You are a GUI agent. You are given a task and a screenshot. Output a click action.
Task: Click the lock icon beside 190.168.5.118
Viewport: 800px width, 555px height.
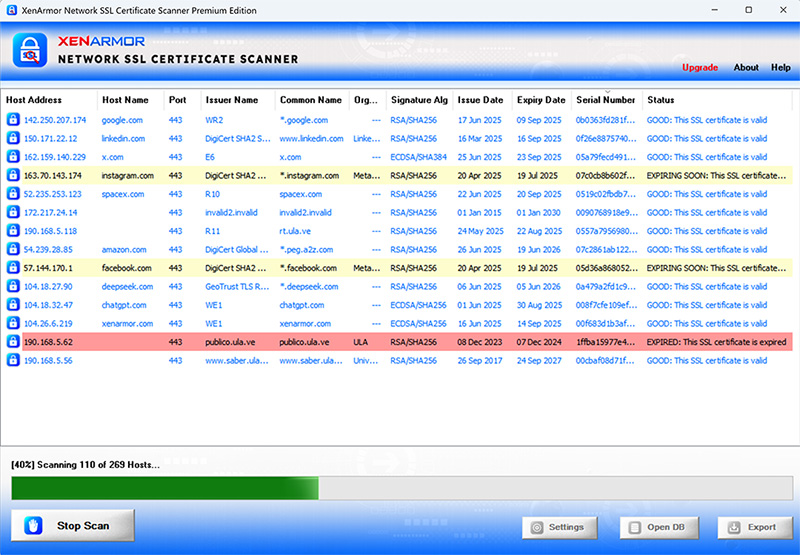pyautogui.click(x=13, y=231)
